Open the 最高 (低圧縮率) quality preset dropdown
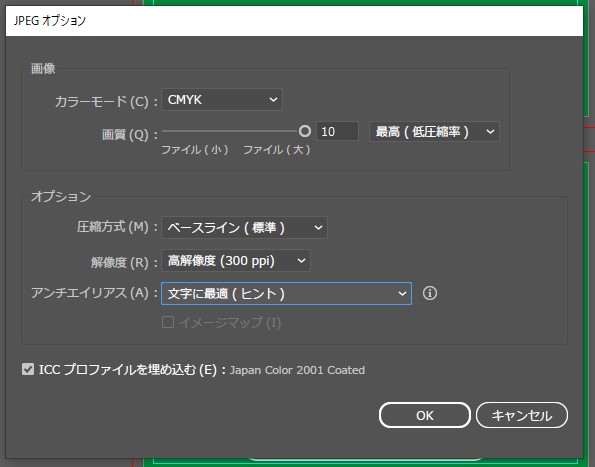This screenshot has height=467, width=595. [434, 132]
